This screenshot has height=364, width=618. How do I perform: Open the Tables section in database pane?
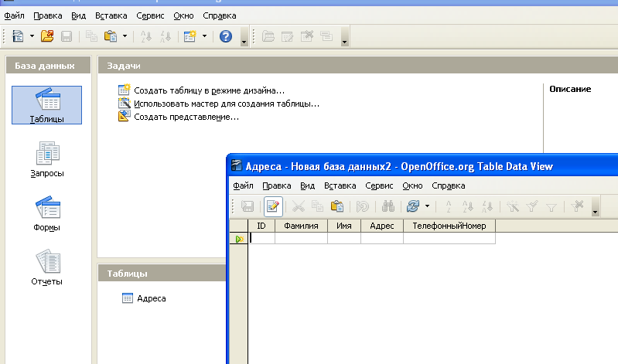click(x=47, y=105)
